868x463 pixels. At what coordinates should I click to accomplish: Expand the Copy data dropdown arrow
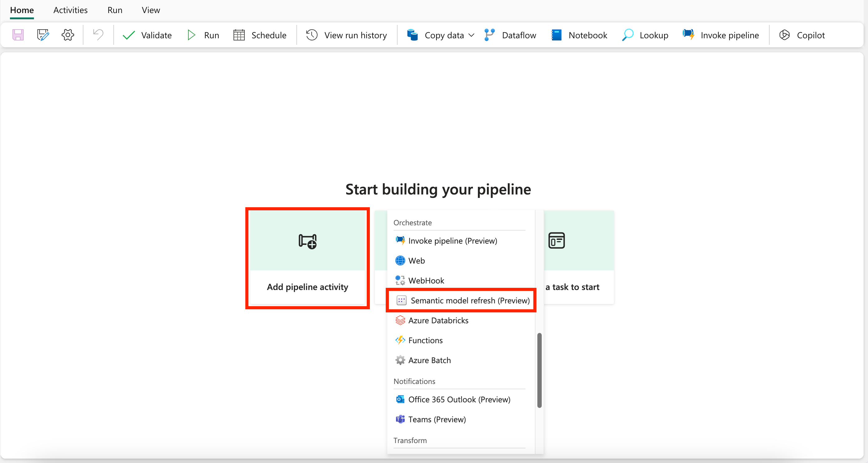[x=471, y=35]
